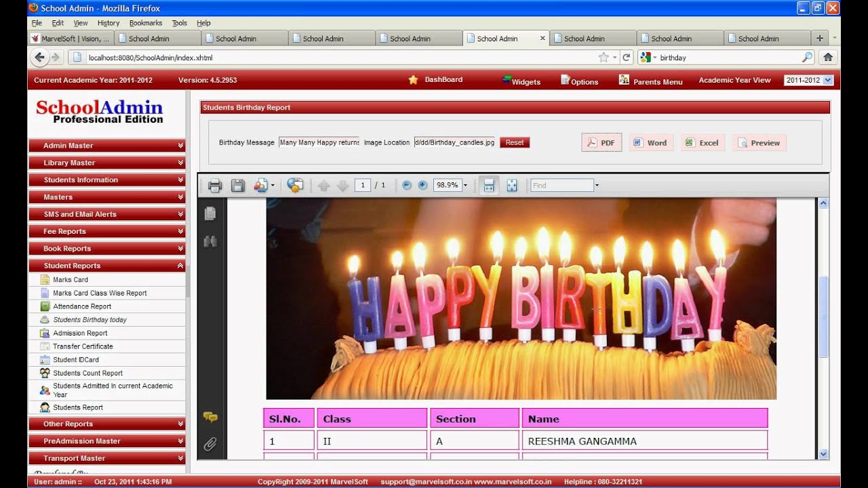Viewport: 868px width, 488px height.
Task: Expand the Transport Master section
Action: (106, 458)
